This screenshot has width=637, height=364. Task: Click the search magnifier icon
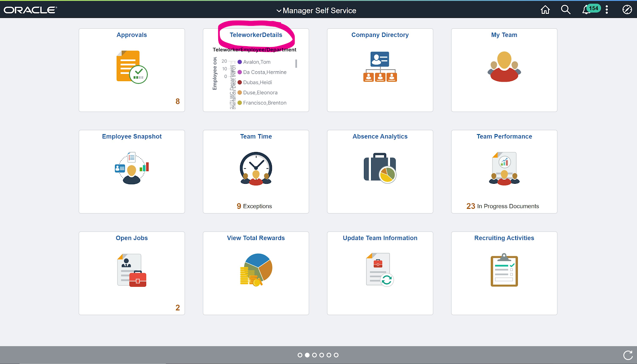click(x=565, y=10)
